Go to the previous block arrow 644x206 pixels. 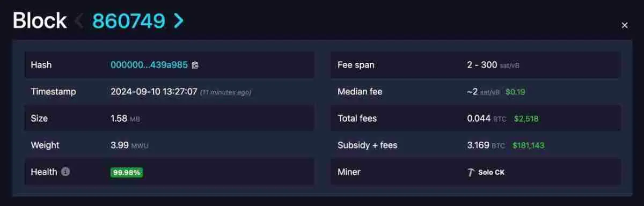click(x=79, y=21)
